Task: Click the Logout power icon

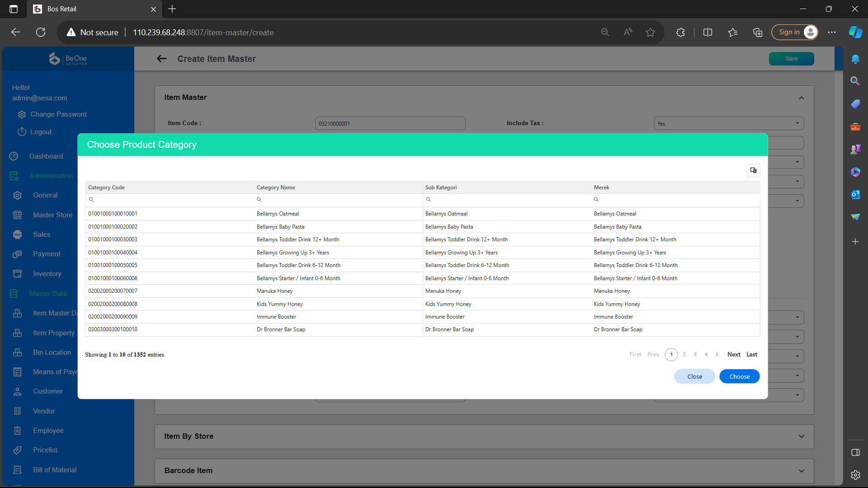Action: (22, 132)
